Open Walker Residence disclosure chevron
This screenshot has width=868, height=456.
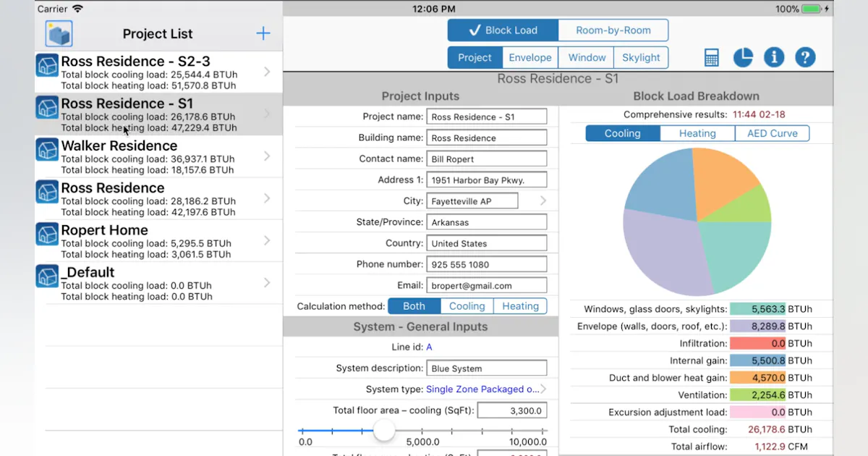click(x=267, y=156)
